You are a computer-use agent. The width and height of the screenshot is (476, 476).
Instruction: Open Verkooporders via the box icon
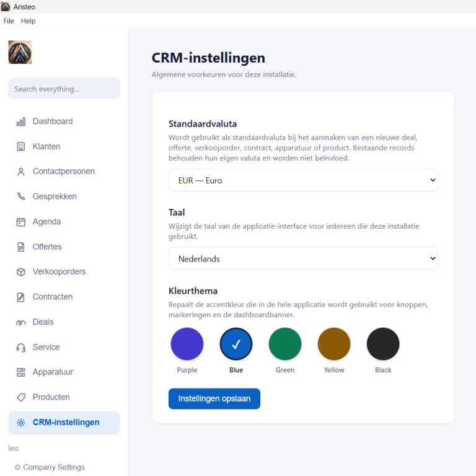(x=20, y=272)
